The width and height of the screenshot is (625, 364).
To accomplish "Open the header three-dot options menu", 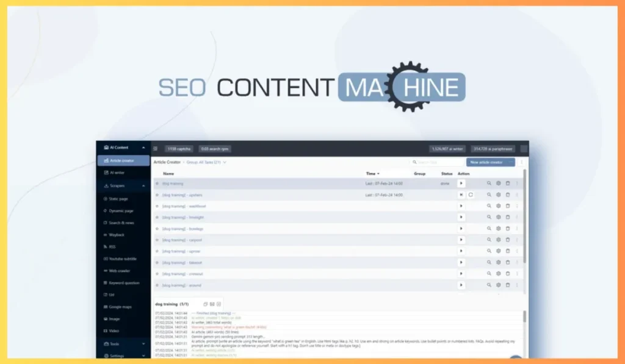I will (521, 162).
